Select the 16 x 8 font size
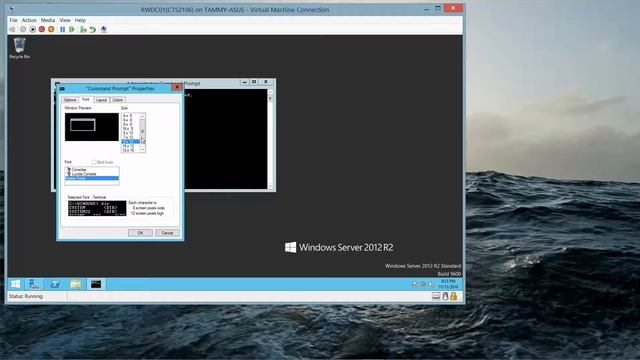640x360 pixels. coord(130,129)
